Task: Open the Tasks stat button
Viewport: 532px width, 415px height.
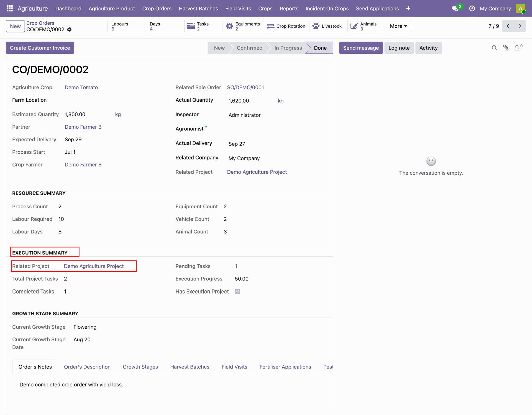Action: tap(203, 26)
